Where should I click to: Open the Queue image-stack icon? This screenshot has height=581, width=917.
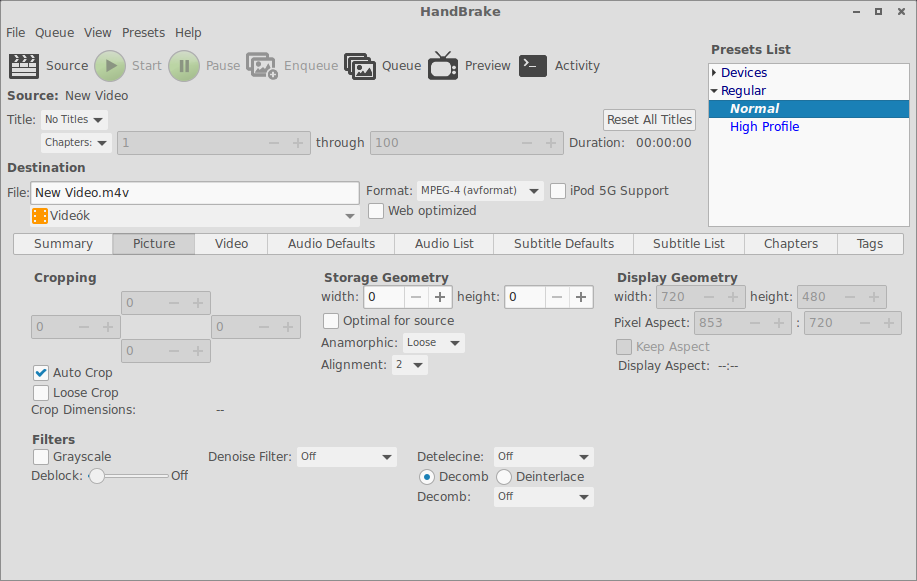pos(360,66)
